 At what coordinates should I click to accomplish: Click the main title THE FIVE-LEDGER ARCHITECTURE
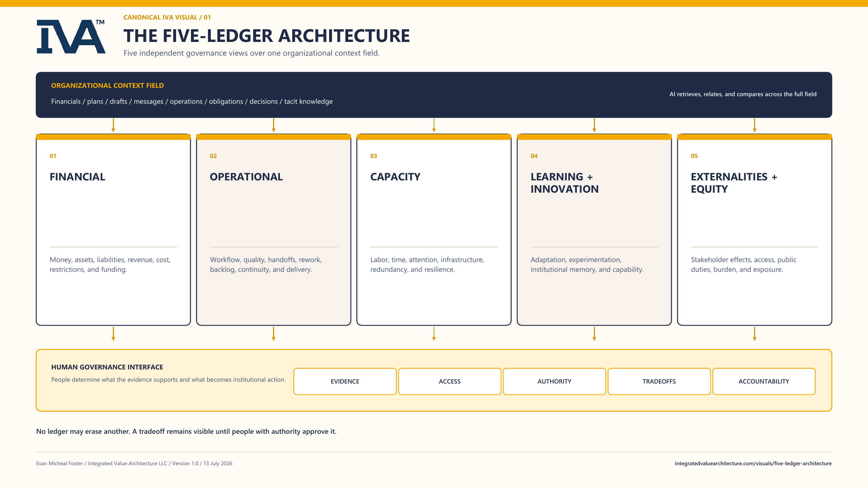pyautogui.click(x=267, y=36)
